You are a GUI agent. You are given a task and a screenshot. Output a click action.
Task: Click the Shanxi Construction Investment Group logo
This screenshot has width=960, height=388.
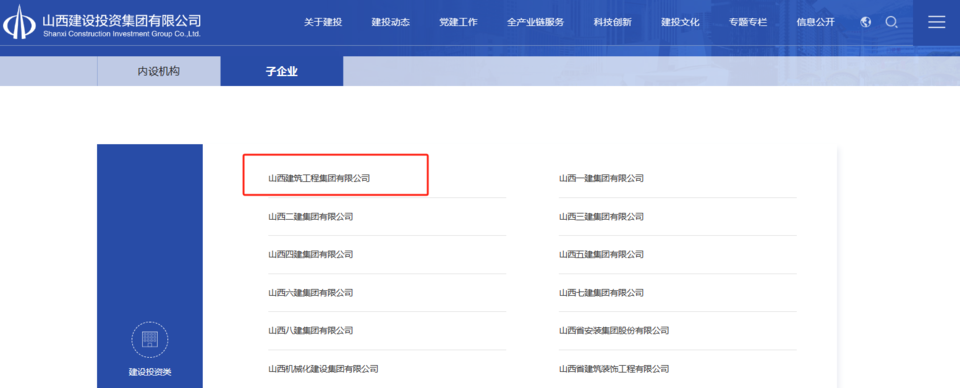coord(20,21)
